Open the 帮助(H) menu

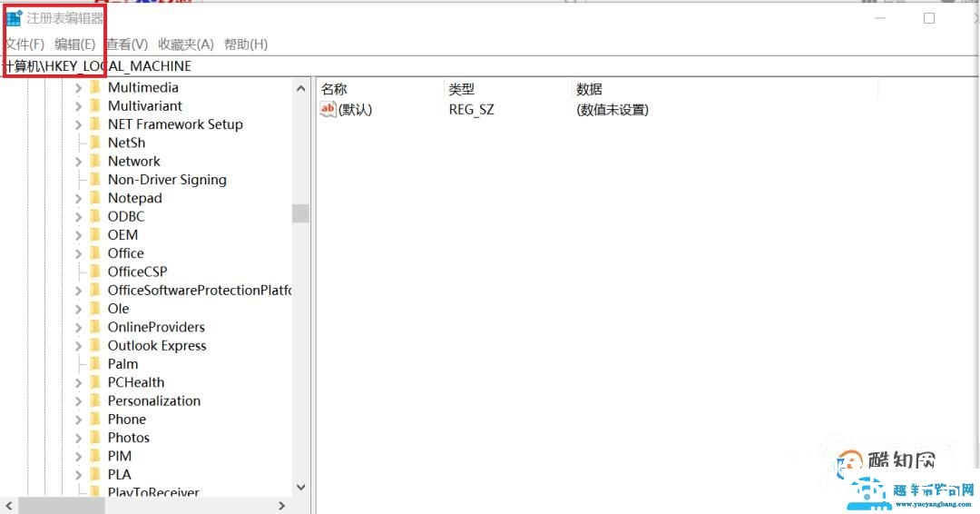(x=246, y=44)
